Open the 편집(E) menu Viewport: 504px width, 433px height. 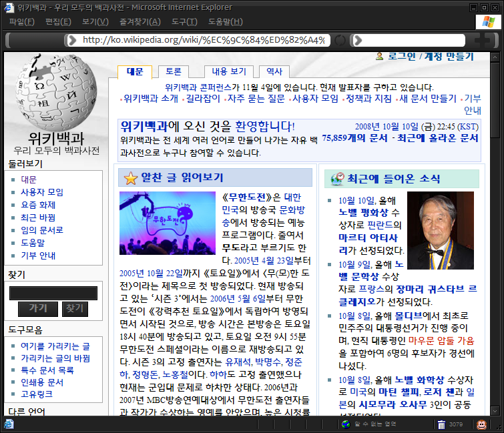58,22
